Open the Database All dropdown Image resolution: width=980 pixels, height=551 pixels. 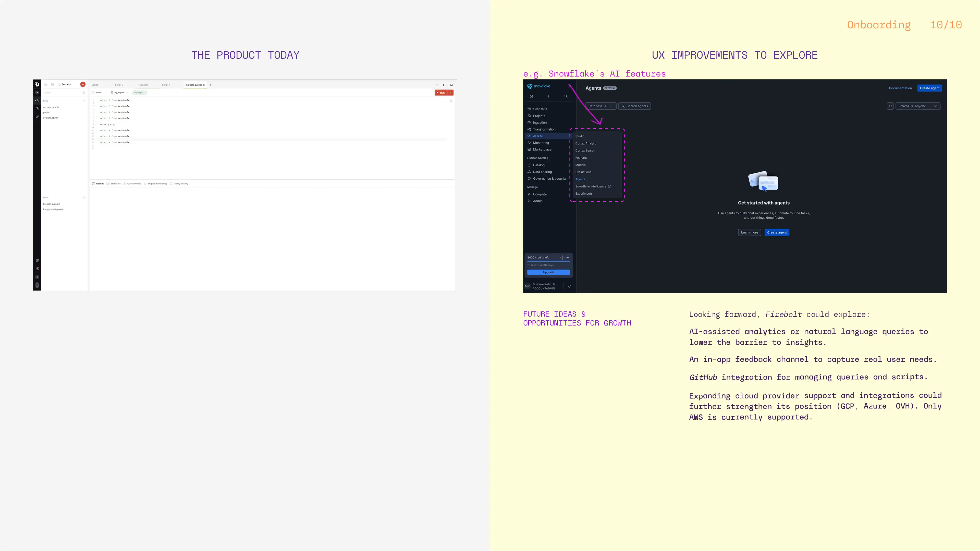click(601, 106)
